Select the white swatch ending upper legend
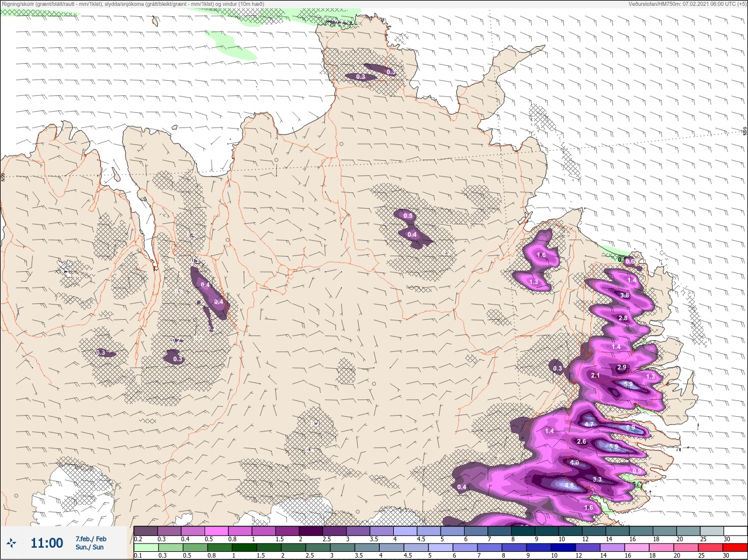The image size is (748, 560). 735,531
